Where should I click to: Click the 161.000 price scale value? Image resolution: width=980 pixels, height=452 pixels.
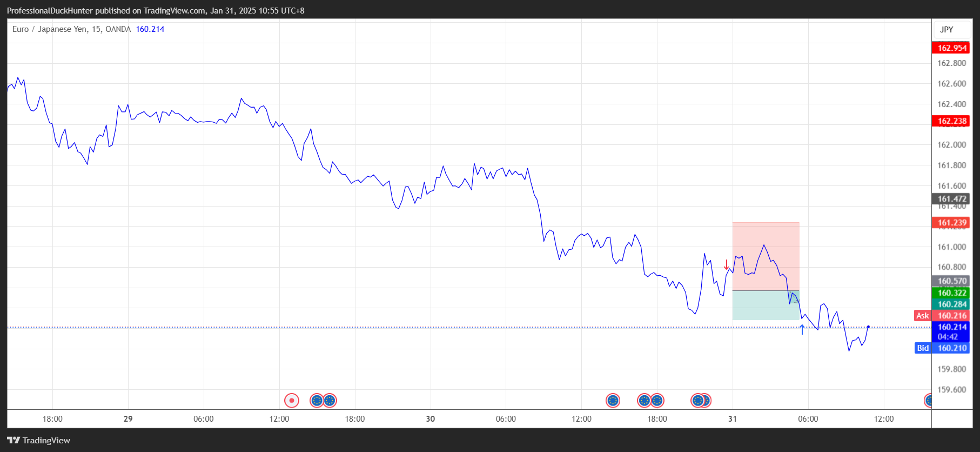951,247
